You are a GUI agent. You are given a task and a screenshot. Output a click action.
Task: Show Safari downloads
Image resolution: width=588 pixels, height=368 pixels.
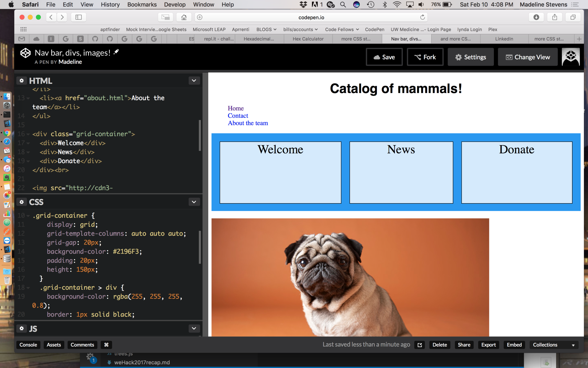pyautogui.click(x=536, y=17)
